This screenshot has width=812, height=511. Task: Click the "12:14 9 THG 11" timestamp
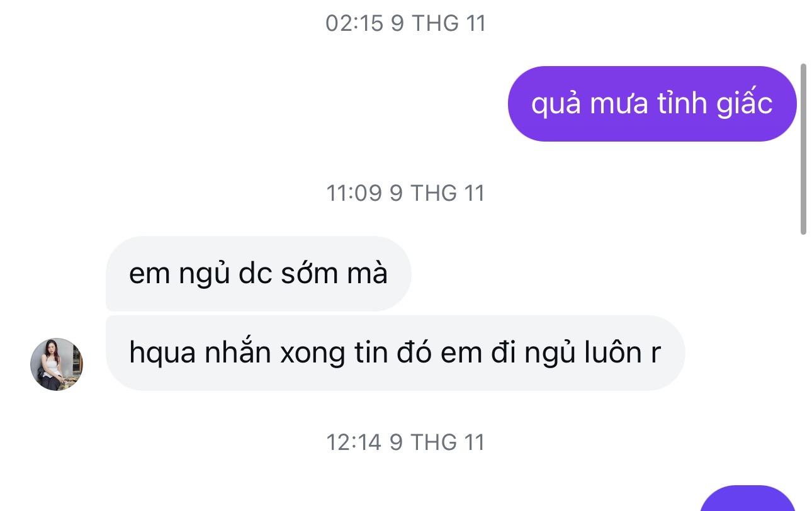point(405,442)
